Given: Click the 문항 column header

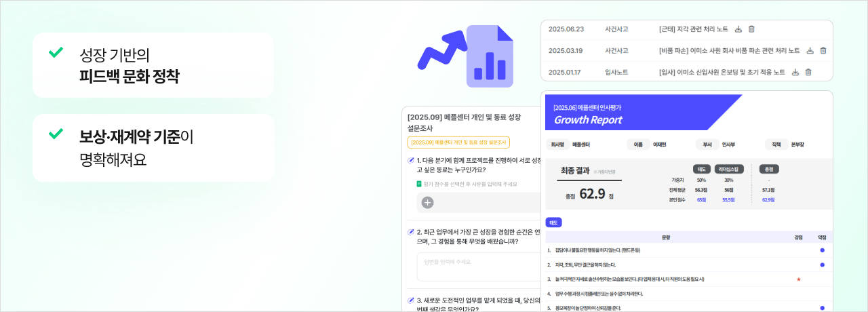Looking at the screenshot, I should click(665, 237).
